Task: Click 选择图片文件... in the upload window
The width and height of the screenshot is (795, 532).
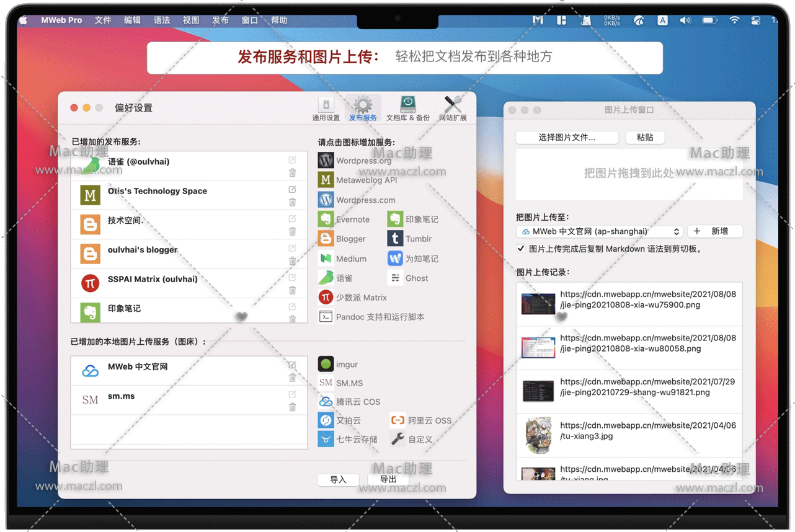Action: click(x=567, y=138)
